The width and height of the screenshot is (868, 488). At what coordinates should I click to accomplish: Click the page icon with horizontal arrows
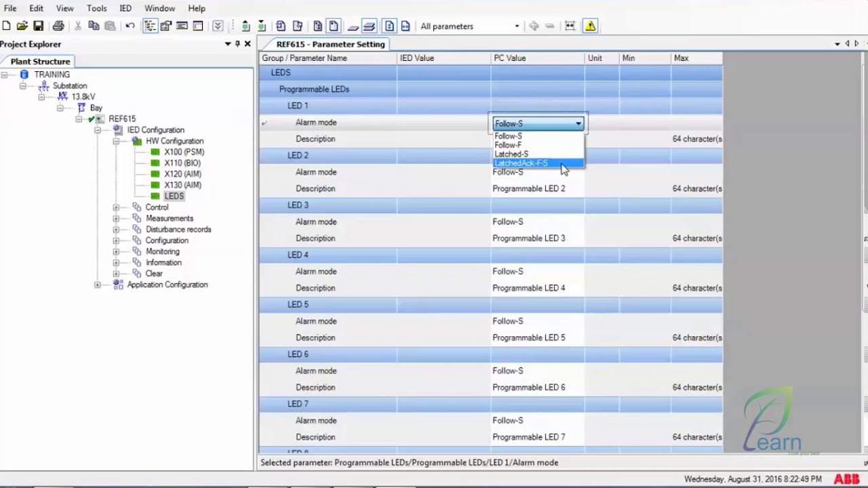[406, 26]
